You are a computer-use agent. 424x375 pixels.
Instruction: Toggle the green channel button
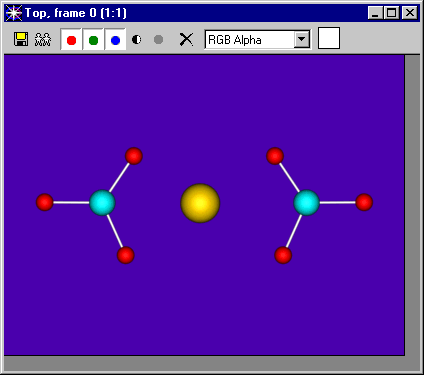[x=93, y=40]
